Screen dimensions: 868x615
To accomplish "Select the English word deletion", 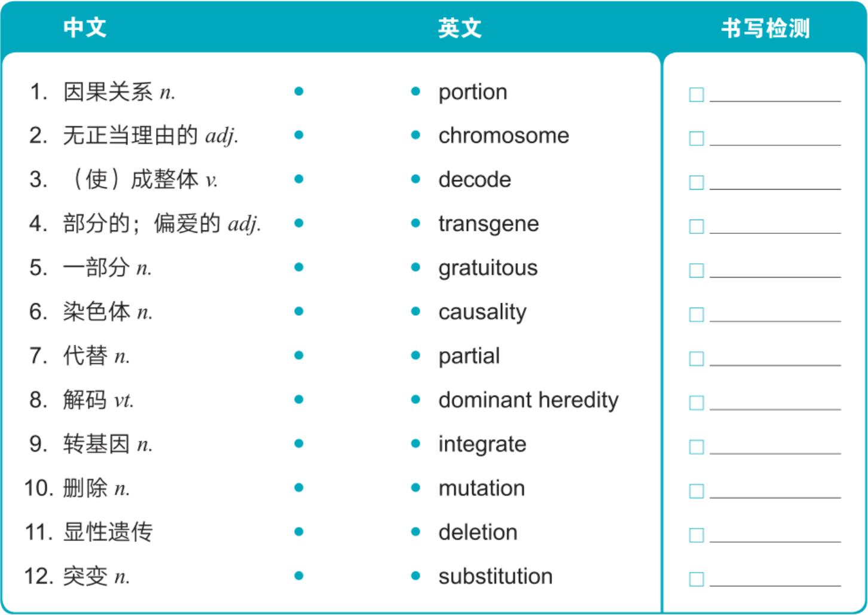I will tap(478, 532).
